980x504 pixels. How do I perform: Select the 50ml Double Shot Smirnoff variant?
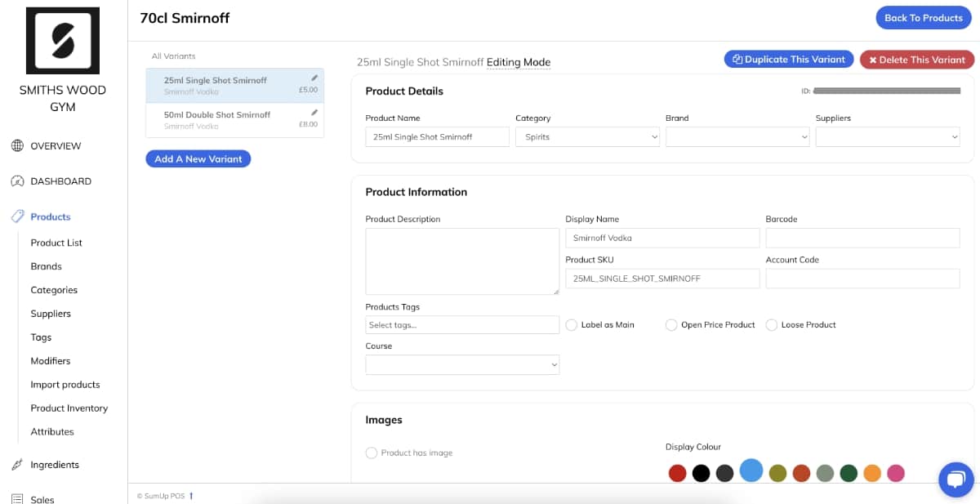235,120
